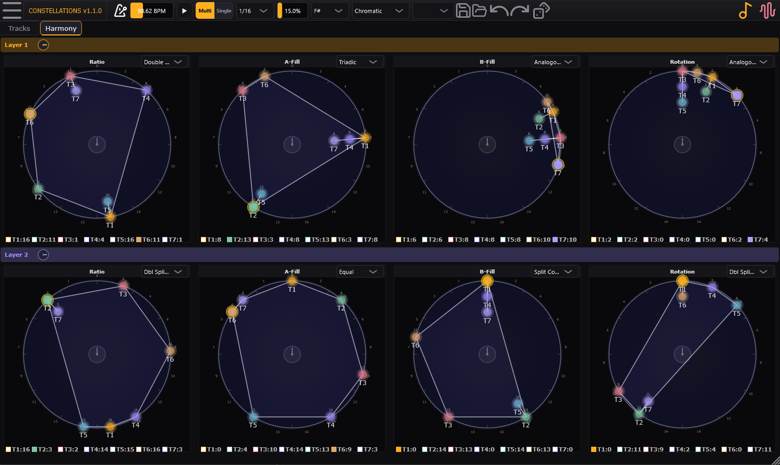Viewport: 780px width, 465px height.
Task: Open a project with the folder icon
Action: tap(479, 10)
